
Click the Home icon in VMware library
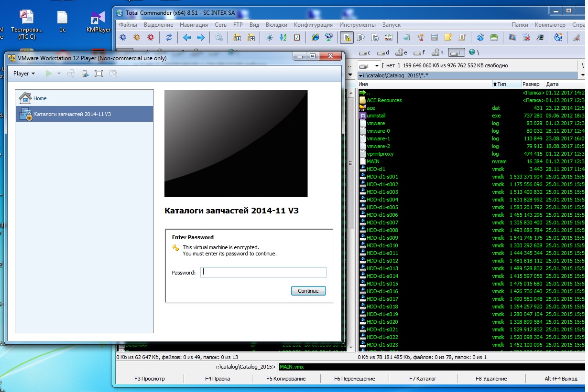pyautogui.click(x=25, y=98)
